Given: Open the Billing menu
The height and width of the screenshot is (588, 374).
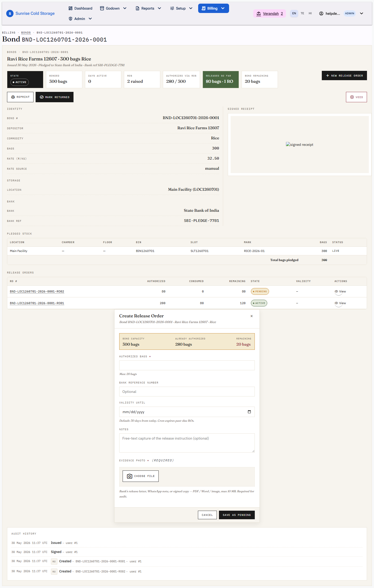Looking at the screenshot, I should pos(213,8).
